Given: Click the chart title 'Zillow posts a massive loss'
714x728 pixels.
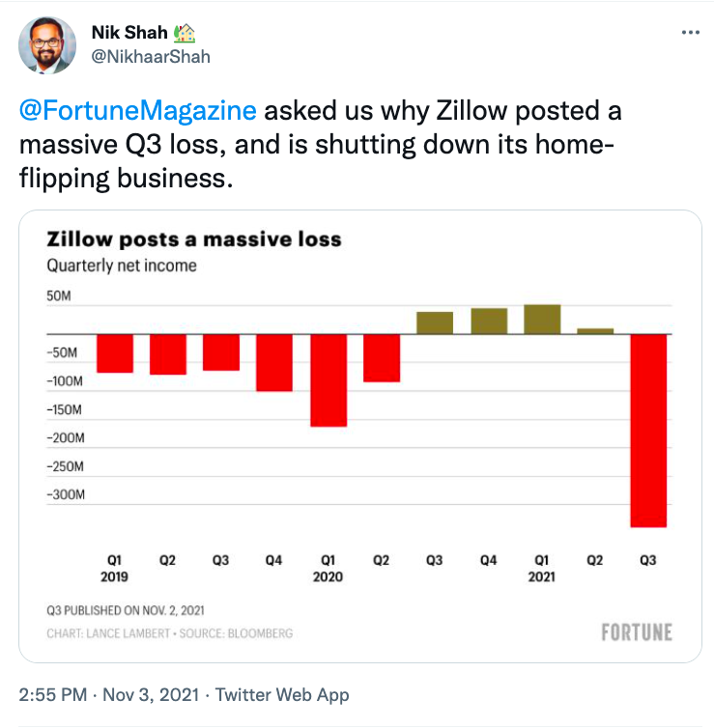Looking at the screenshot, I should [x=194, y=239].
